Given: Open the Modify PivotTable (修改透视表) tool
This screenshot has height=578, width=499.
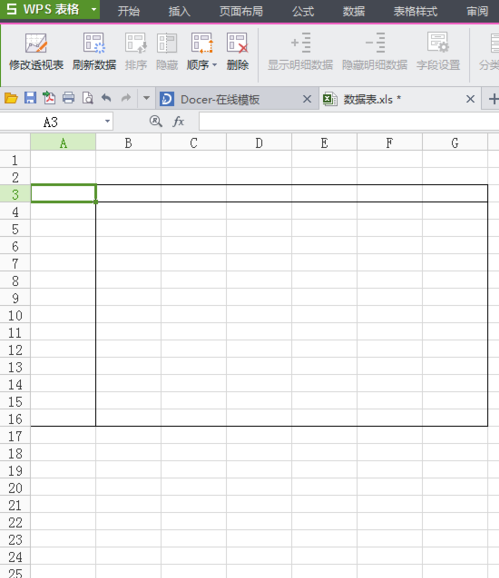Looking at the screenshot, I should point(36,52).
